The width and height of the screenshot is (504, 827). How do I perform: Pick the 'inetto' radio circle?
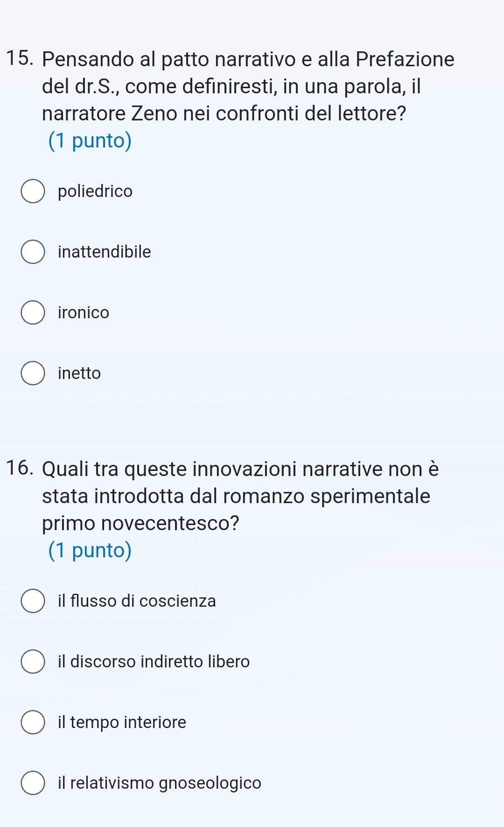[x=33, y=373]
